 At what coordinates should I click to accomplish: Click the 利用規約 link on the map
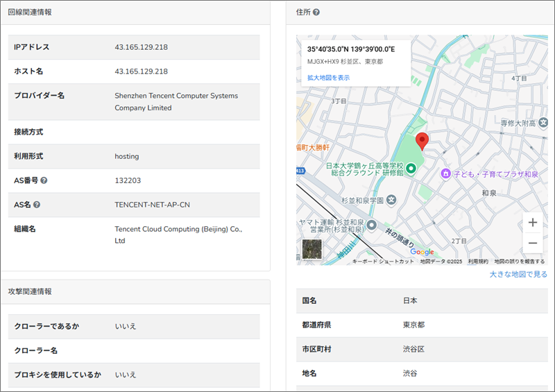(478, 262)
